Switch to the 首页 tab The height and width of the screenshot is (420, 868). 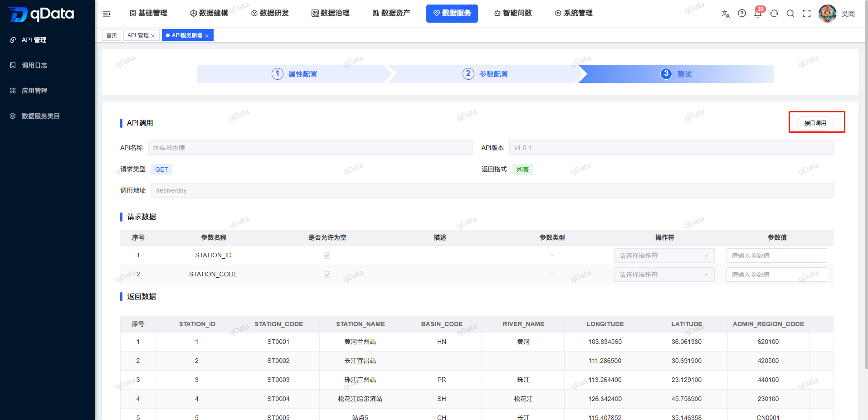coord(112,35)
